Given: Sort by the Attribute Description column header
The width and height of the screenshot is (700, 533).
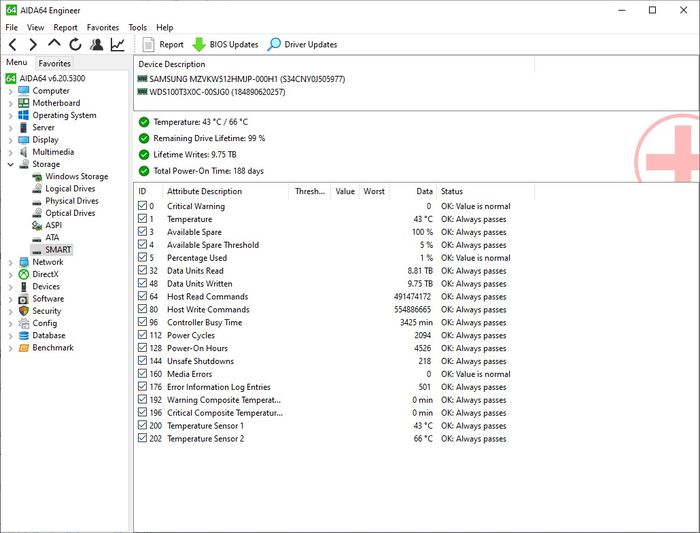Looking at the screenshot, I should point(226,191).
